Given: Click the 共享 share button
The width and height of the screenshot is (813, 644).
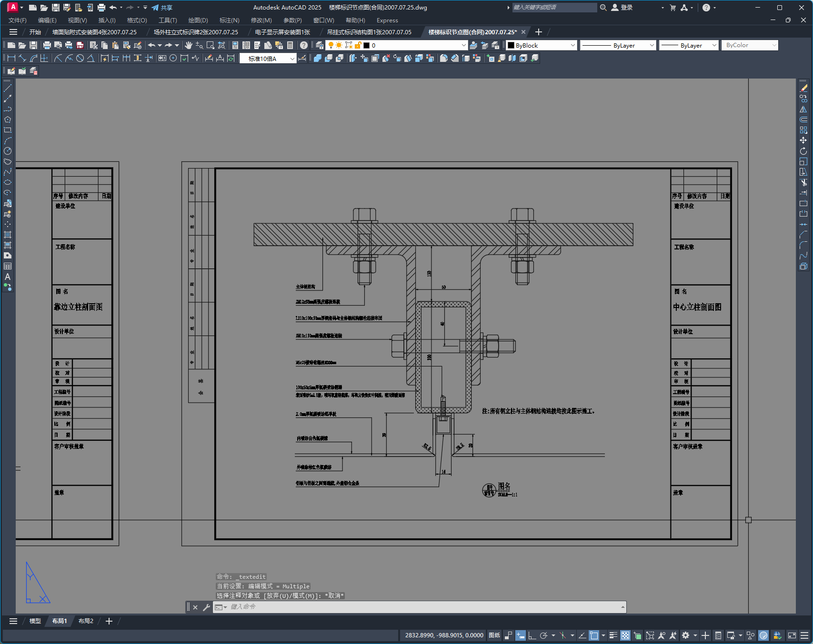Looking at the screenshot, I should pos(162,8).
